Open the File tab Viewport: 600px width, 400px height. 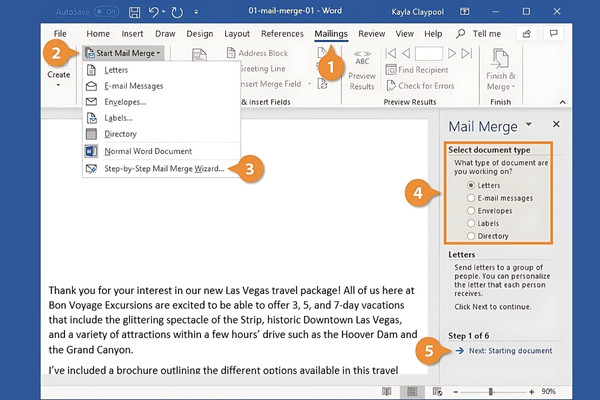60,34
